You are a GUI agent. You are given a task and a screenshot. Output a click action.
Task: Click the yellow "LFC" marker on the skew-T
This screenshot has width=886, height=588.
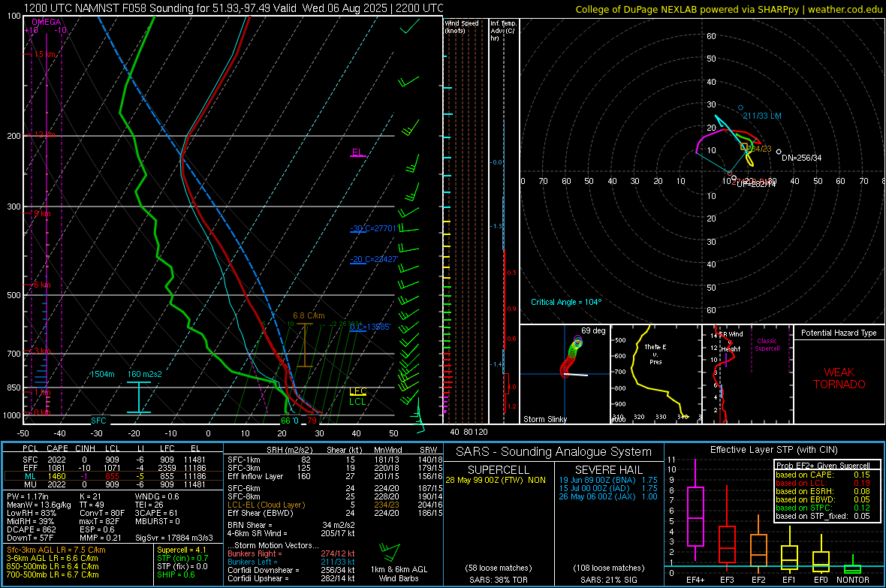click(357, 391)
